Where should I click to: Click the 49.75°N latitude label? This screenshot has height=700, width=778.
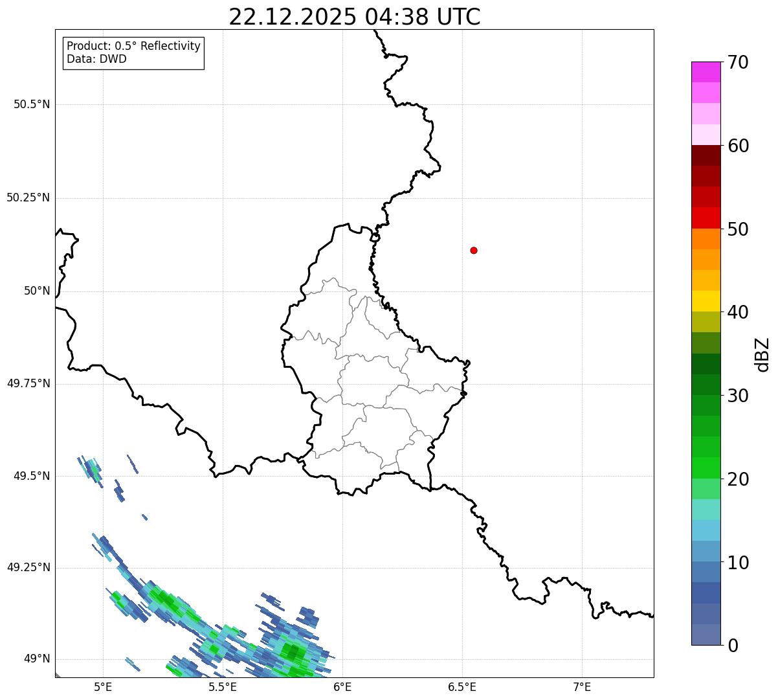[x=28, y=383]
